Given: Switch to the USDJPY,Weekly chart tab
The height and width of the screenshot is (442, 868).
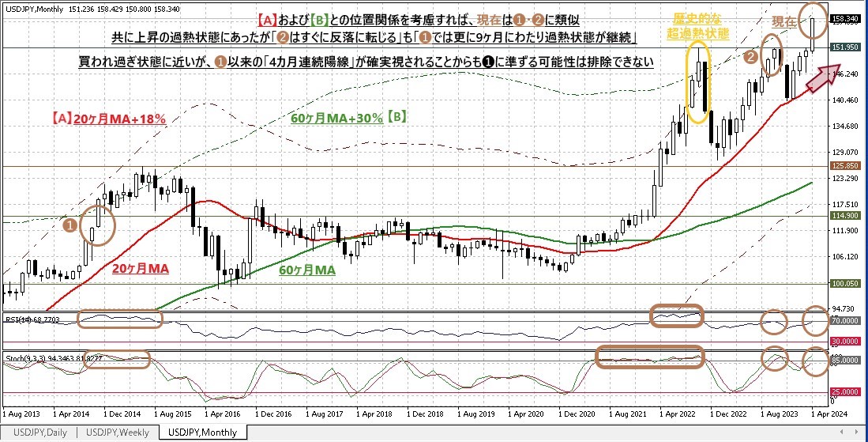Looking at the screenshot, I should pos(118,432).
